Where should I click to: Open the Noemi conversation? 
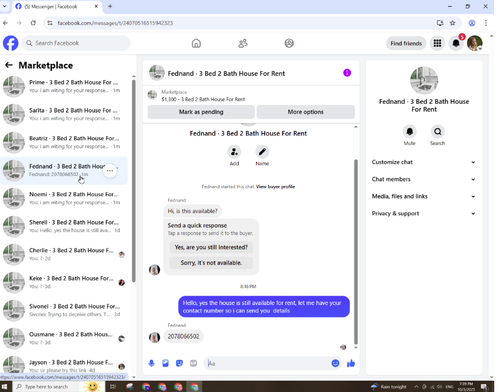pos(63,198)
